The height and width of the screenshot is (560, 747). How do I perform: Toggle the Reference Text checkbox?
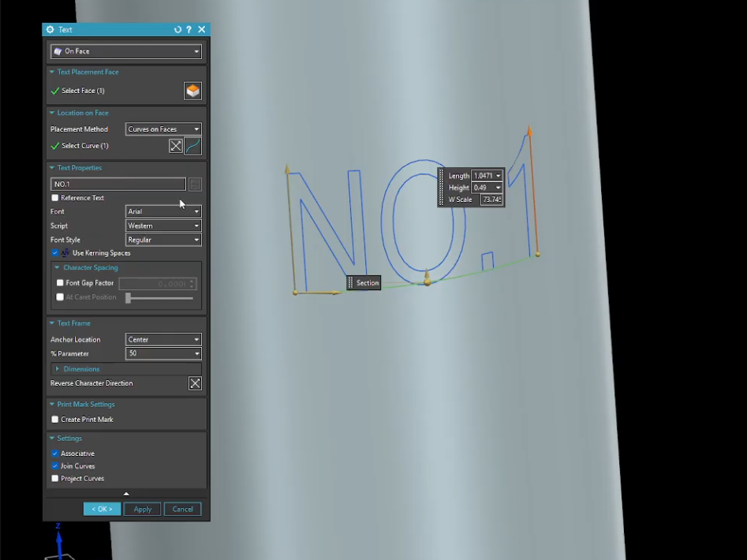pyautogui.click(x=54, y=198)
